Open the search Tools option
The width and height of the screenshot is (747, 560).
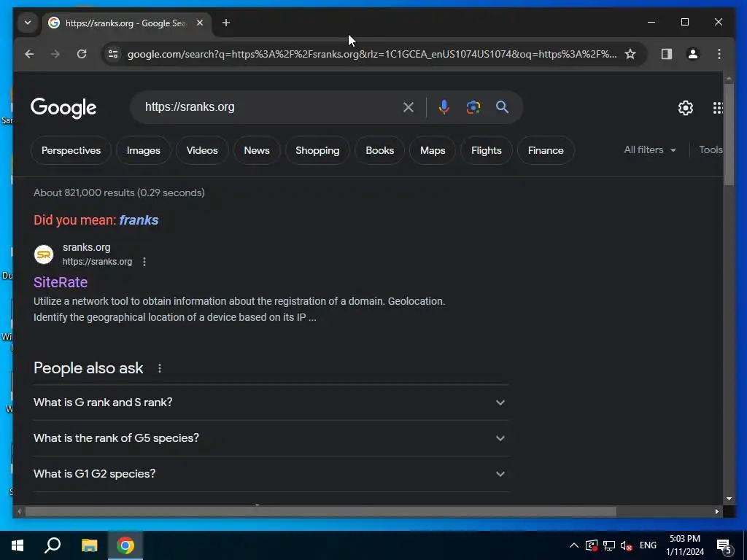[711, 150]
